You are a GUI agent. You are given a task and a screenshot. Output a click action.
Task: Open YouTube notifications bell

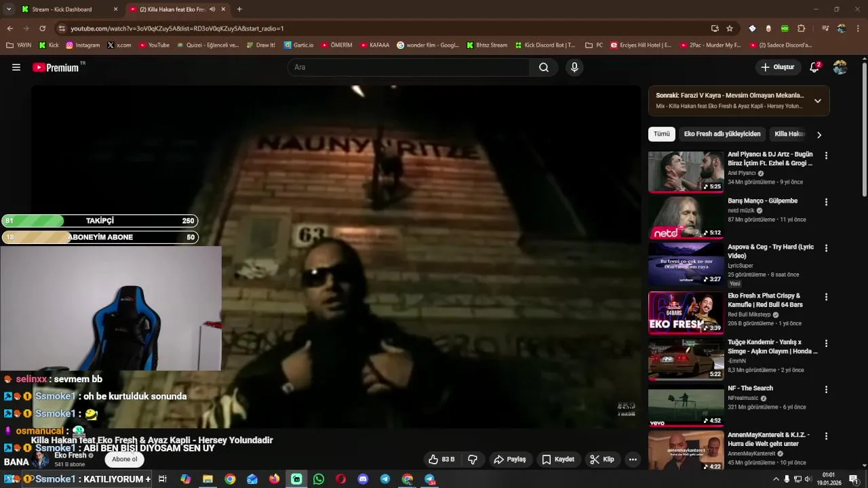(815, 67)
